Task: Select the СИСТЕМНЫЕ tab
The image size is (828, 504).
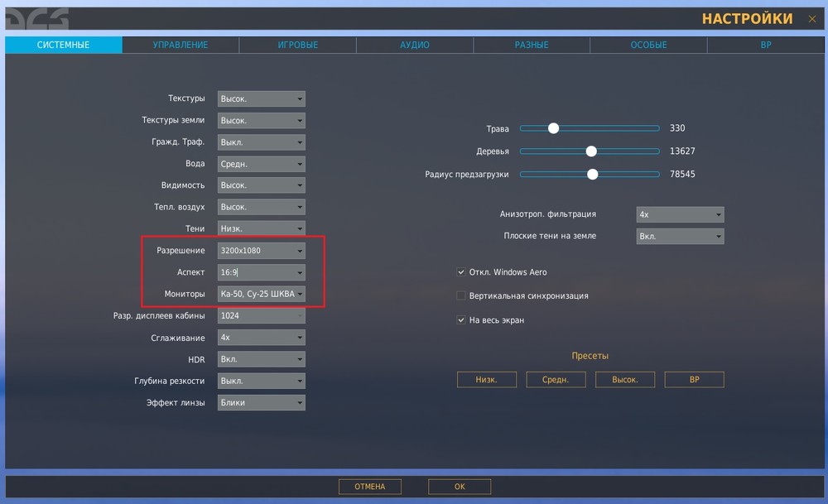Action: [x=64, y=45]
